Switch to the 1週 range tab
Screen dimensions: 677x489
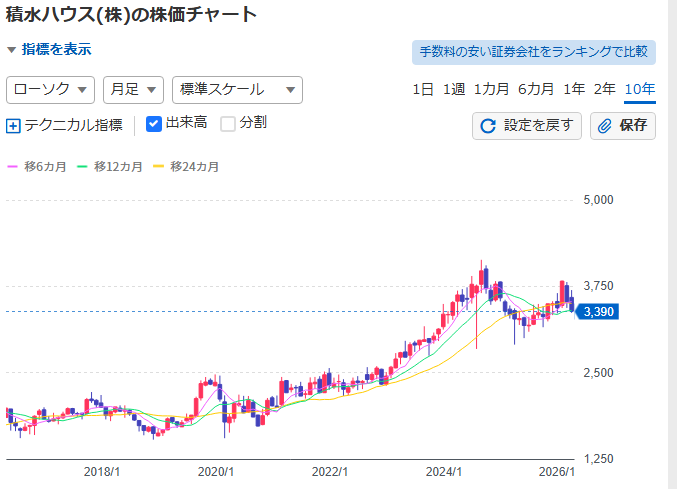click(454, 89)
